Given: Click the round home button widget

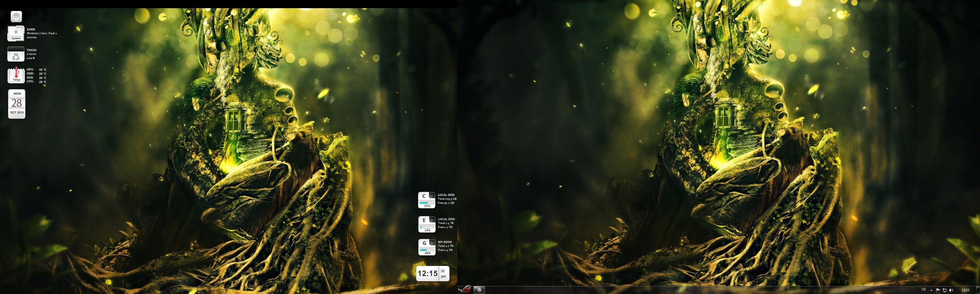Looking at the screenshot, I should tap(16, 16).
